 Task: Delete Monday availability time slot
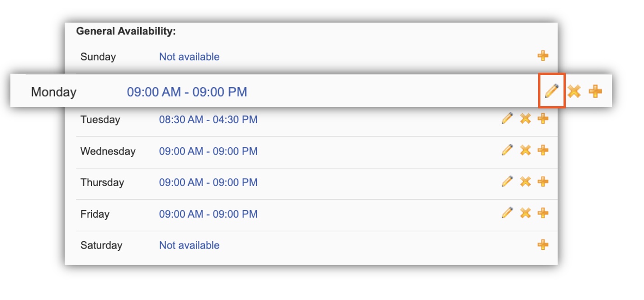coord(574,91)
